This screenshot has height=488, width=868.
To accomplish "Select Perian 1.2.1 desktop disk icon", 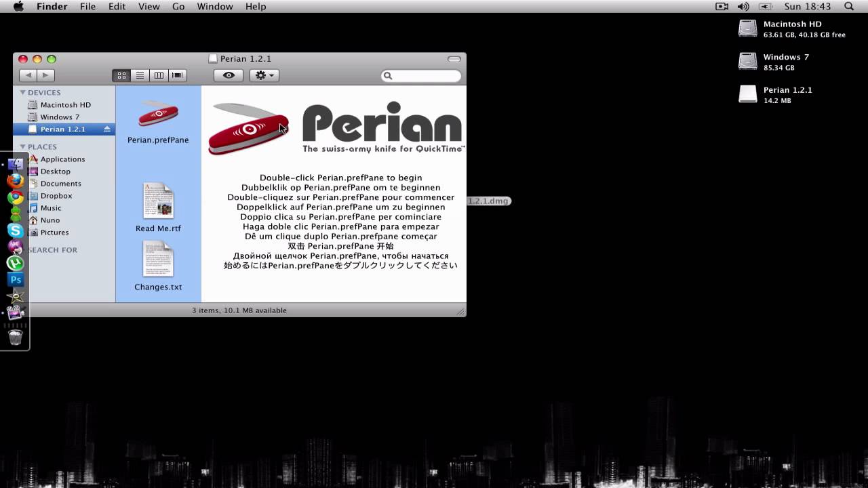I will point(747,94).
